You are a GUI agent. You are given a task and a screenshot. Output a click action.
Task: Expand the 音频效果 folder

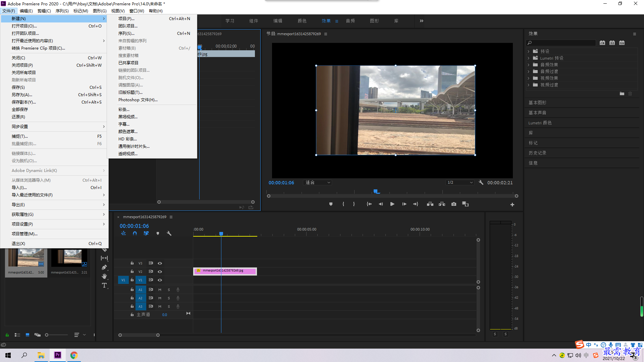[x=528, y=65]
